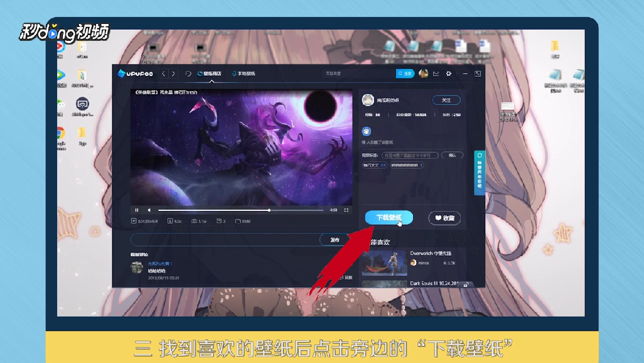Screen dimensions: 644x363
Task: Click the commenter's avatar in comments
Action: point(137,267)
